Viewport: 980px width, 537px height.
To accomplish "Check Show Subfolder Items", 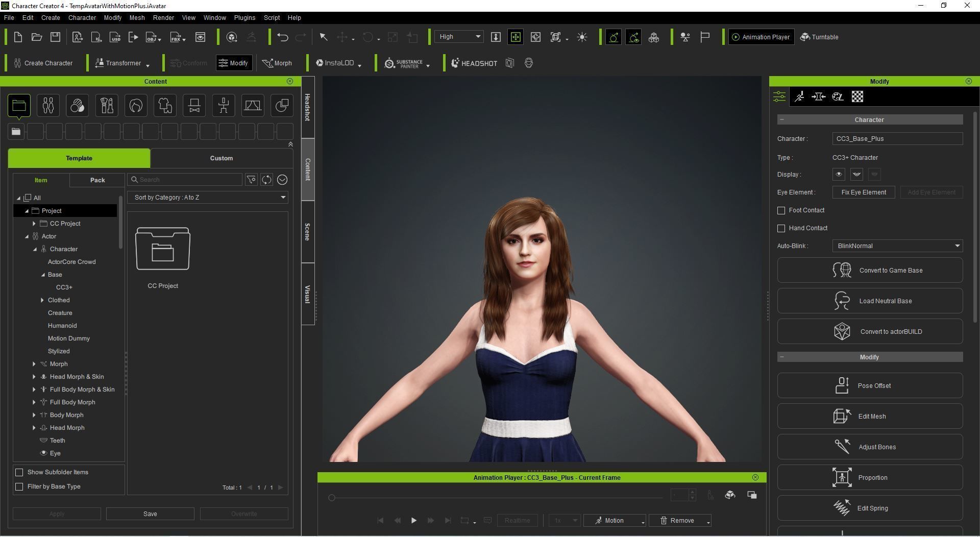I will (x=19, y=472).
